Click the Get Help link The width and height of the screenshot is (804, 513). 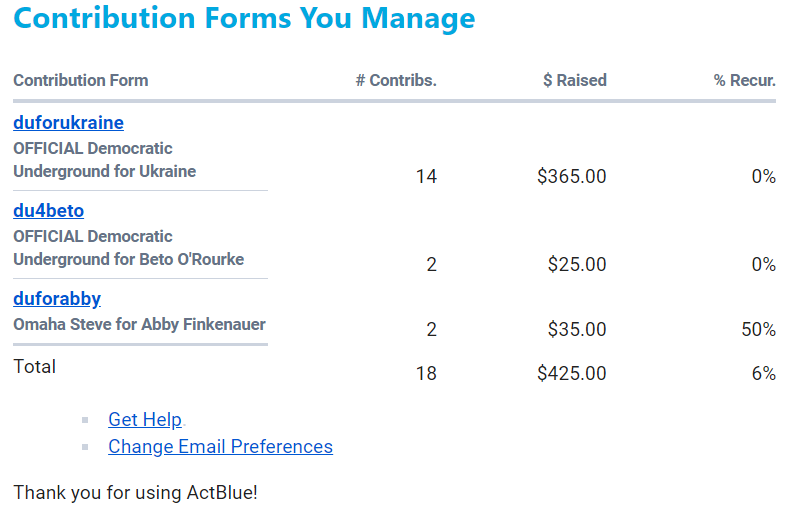[145, 420]
